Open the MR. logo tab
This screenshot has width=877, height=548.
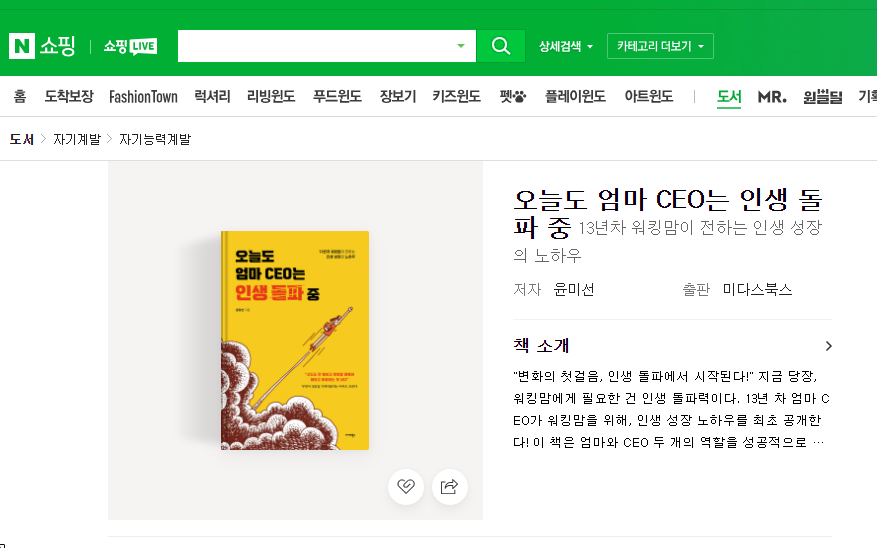[x=772, y=97]
